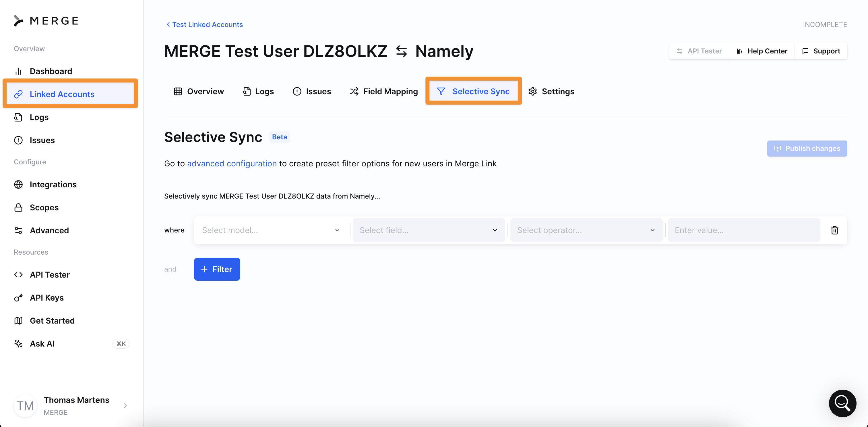Launch Ask AI from the sidebar
868x427 pixels.
(42, 343)
